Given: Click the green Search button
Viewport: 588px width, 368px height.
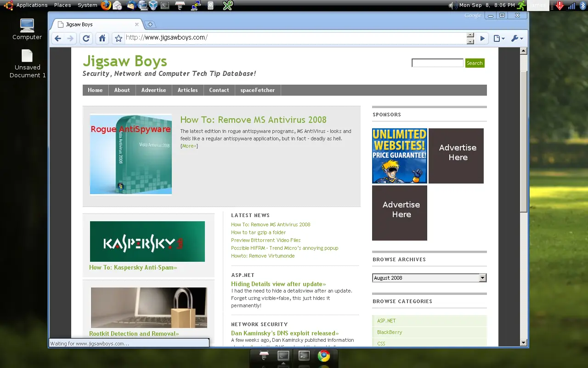Looking at the screenshot, I should click(x=475, y=63).
